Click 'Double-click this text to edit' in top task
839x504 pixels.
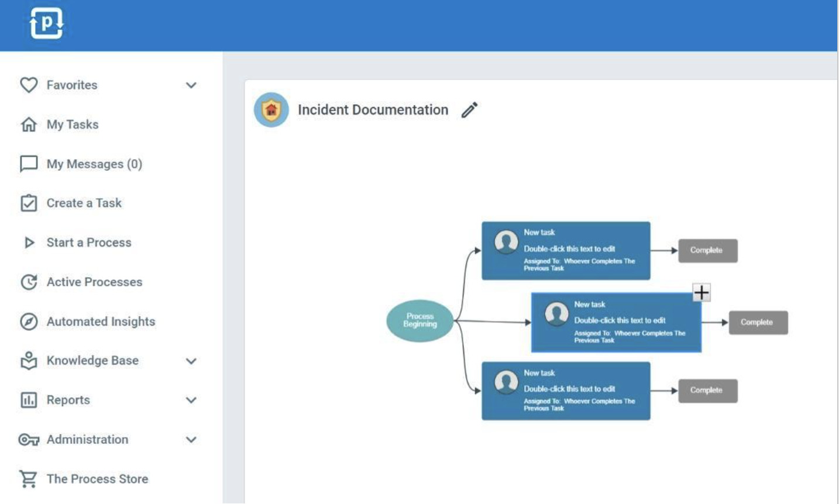(x=569, y=248)
